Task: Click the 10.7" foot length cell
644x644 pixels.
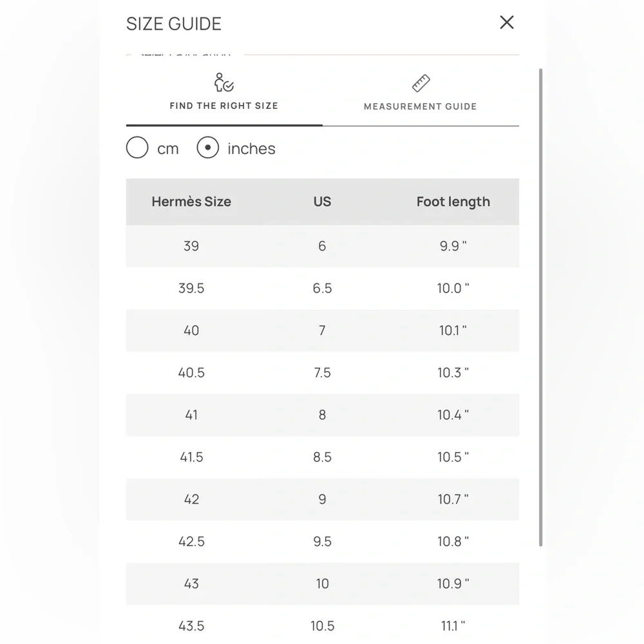Action: click(x=453, y=499)
